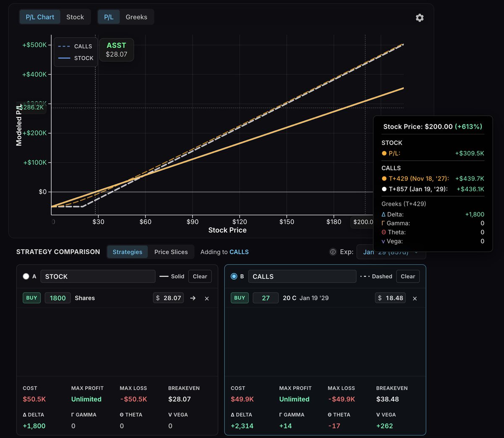The image size is (504, 438).
Task: Remove the 1800 Shares stock leg
Action: (207, 298)
